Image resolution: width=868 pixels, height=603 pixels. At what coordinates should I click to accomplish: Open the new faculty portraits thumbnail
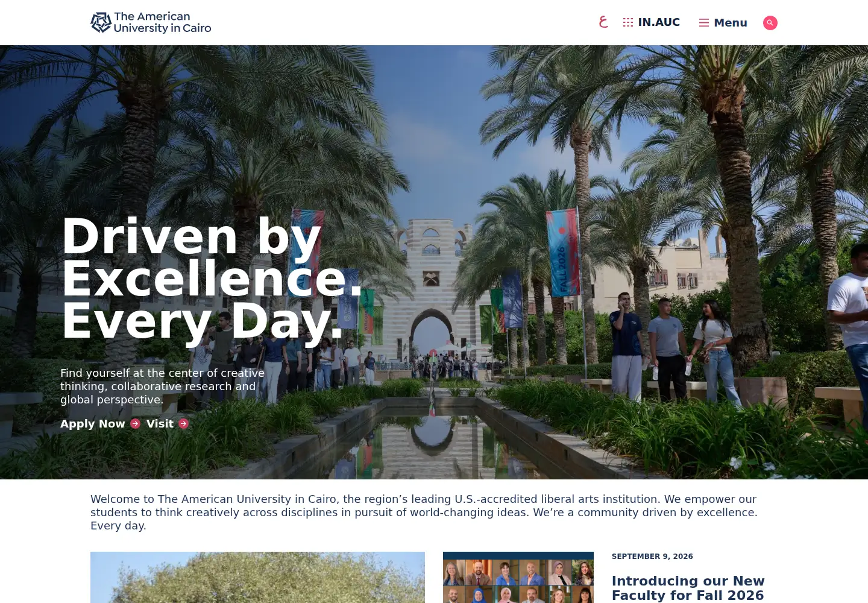click(518, 578)
